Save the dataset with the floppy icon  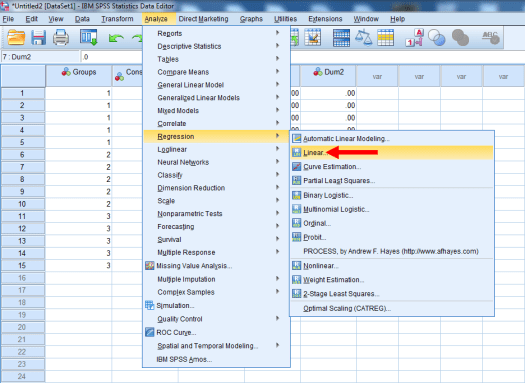[39, 37]
